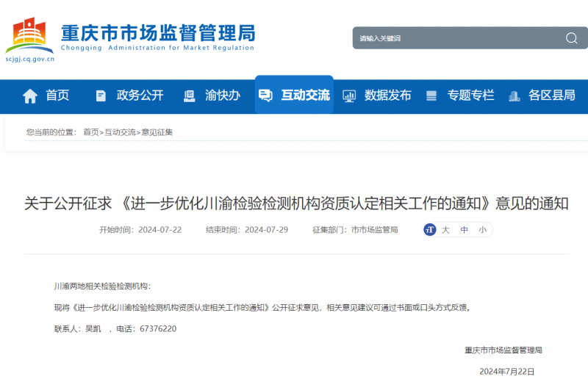Click the home icon beside 首页
The image size is (588, 382).
click(x=30, y=95)
